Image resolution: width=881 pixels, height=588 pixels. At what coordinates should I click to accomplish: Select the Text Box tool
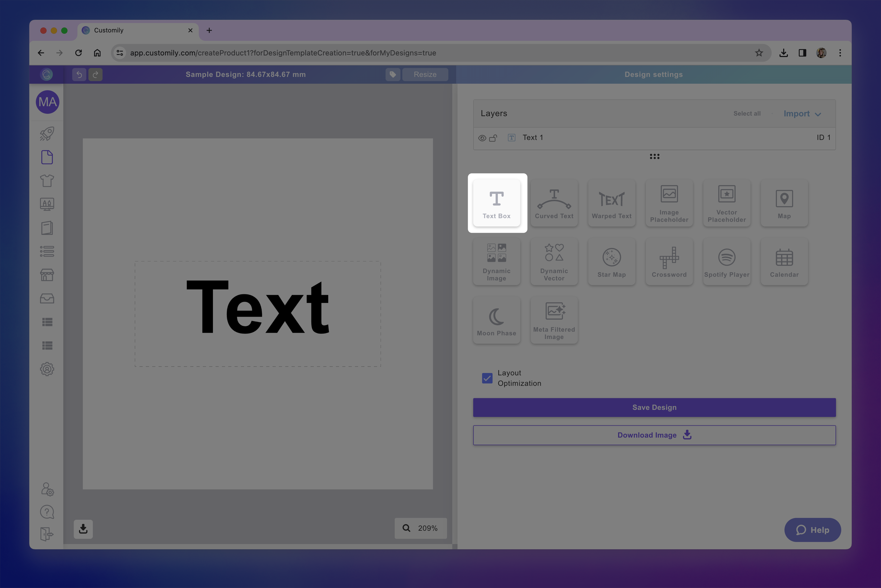pyautogui.click(x=497, y=203)
